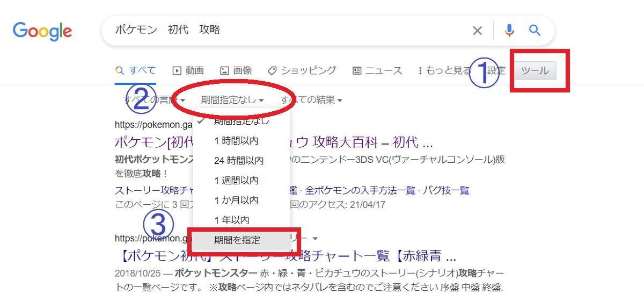
Task: Expand the second result's URL arrow menu
Action: (316, 238)
